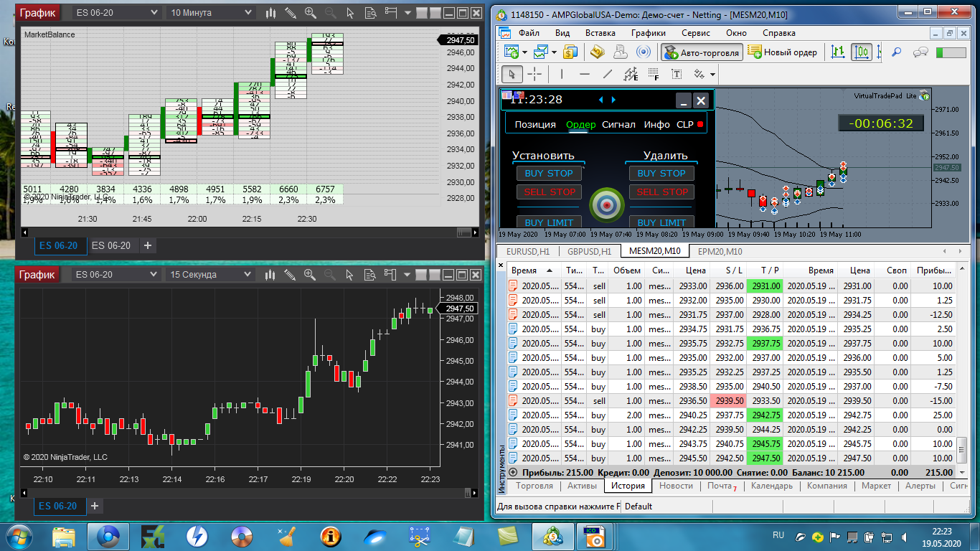Open the Сервис menu
This screenshot has height=551, width=980.
pos(696,33)
